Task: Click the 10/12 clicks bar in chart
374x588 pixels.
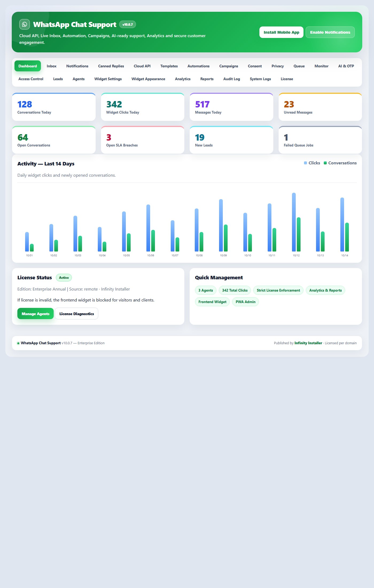Action: 294,222
